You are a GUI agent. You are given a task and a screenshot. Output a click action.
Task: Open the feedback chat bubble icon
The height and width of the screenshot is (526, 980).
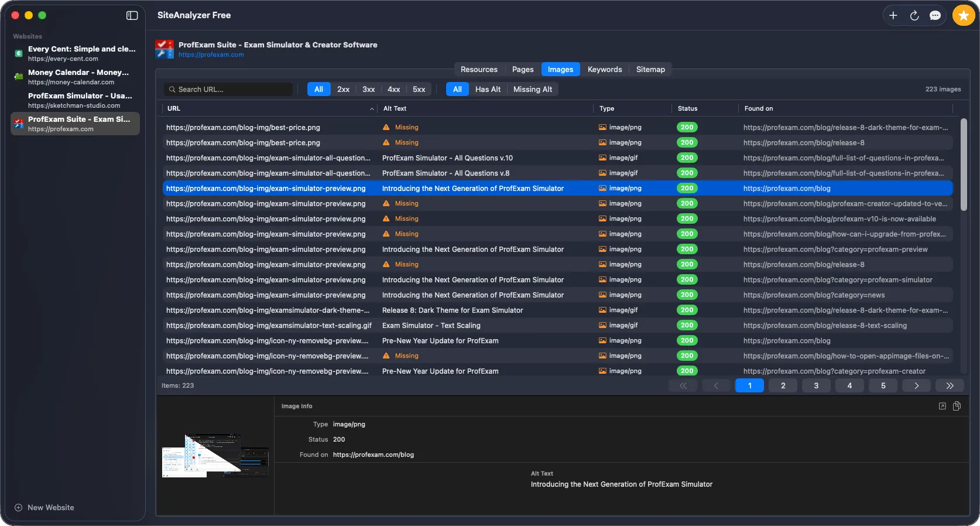coord(936,16)
